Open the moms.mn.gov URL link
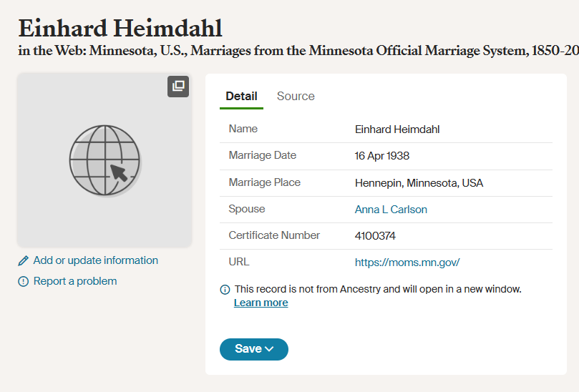Image resolution: width=579 pixels, height=392 pixels. (407, 263)
